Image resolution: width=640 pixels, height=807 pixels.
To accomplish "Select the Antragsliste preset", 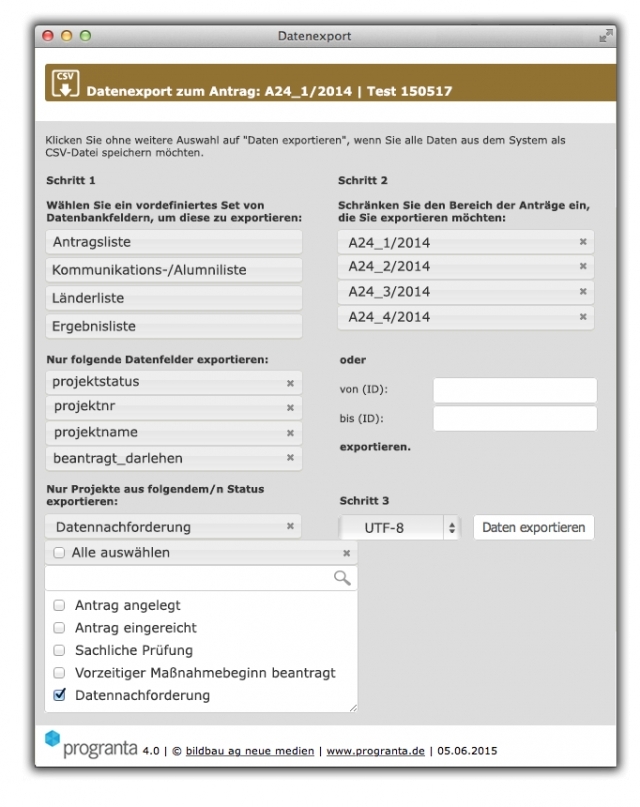I will [174, 242].
